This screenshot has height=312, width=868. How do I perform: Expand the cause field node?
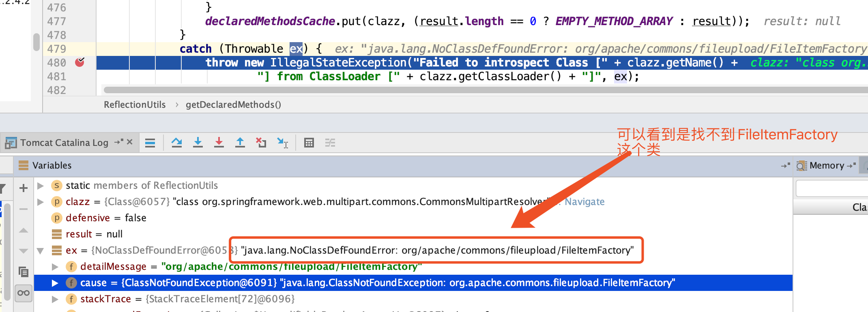pos(55,283)
